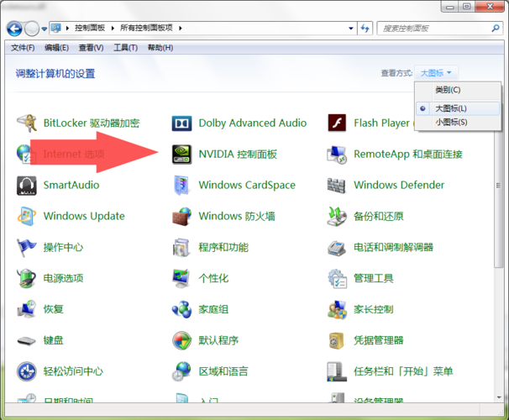Open the 程序和功能 icon
This screenshot has width=509, height=420.
(x=181, y=247)
